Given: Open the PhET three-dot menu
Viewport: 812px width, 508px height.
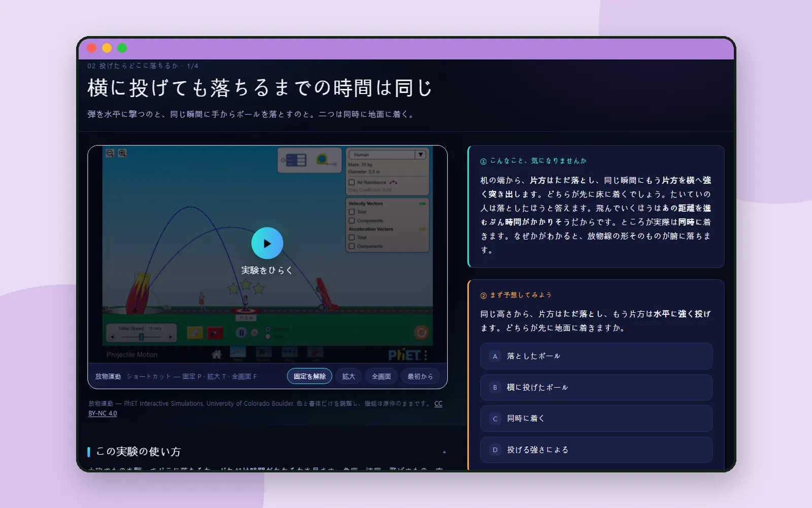Looking at the screenshot, I should tap(426, 355).
